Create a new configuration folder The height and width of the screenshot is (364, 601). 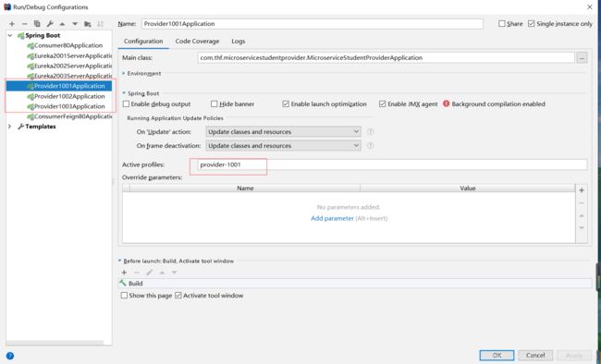point(88,24)
